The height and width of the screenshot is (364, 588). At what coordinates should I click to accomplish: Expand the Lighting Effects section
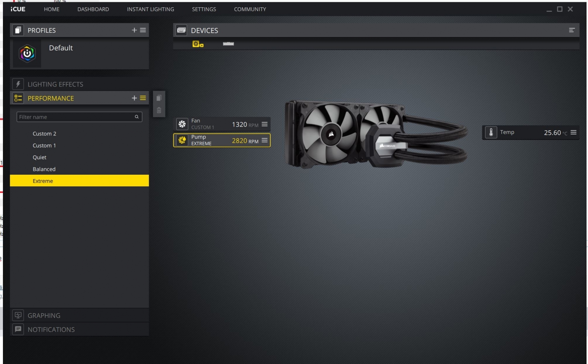coord(79,84)
